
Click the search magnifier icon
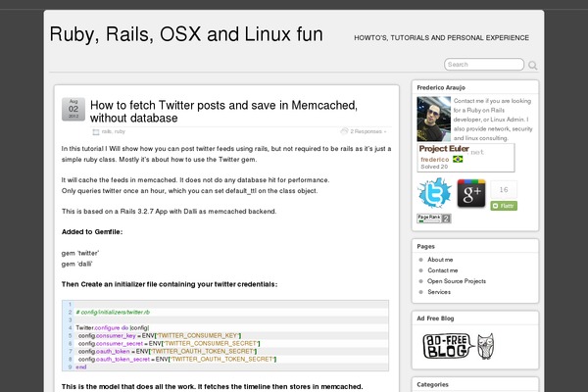[x=532, y=66]
